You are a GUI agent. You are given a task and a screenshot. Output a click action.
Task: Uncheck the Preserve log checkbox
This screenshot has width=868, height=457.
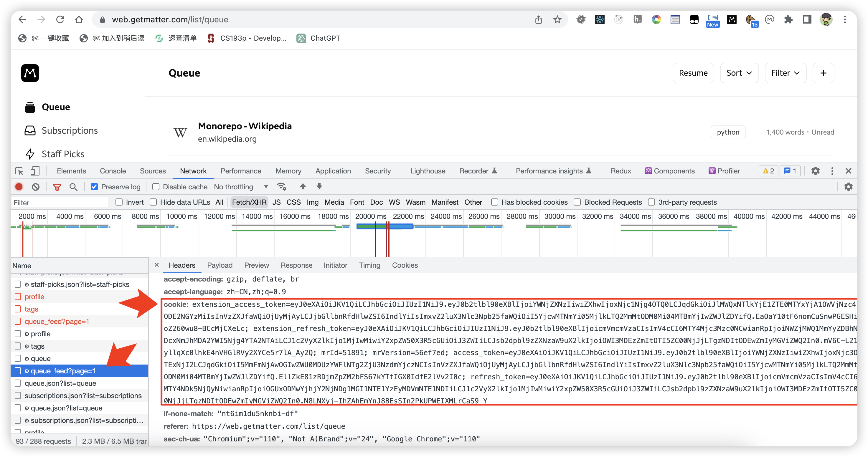click(x=94, y=187)
